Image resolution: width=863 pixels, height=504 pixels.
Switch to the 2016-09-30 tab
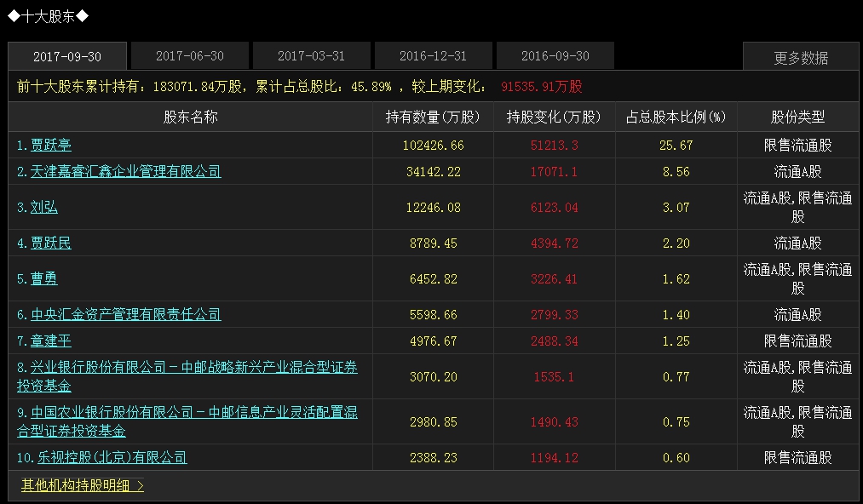[x=555, y=56]
